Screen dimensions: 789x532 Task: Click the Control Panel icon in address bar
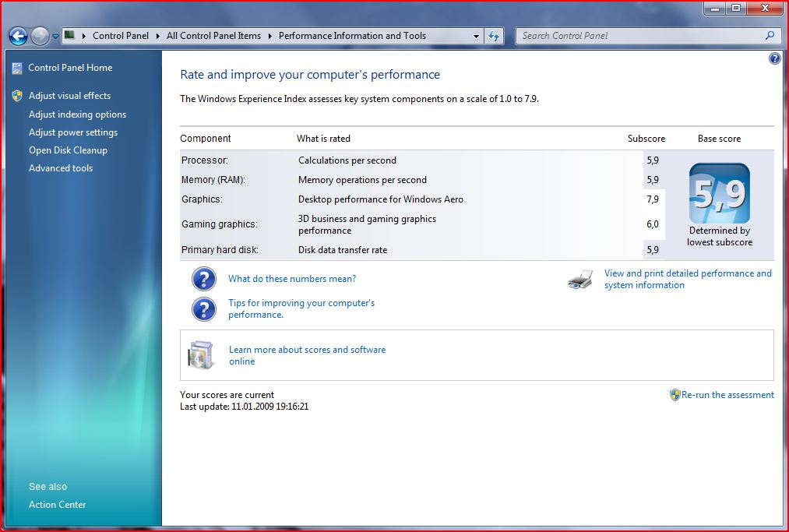tap(69, 35)
